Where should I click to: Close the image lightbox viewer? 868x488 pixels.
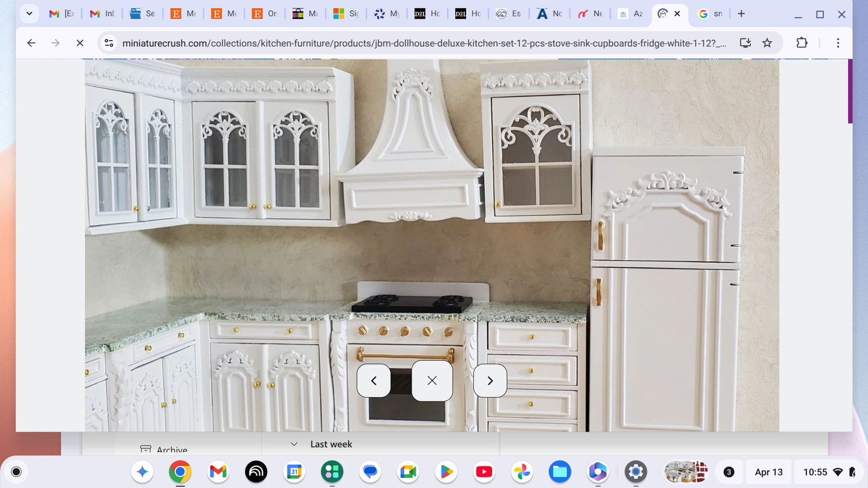(x=432, y=381)
